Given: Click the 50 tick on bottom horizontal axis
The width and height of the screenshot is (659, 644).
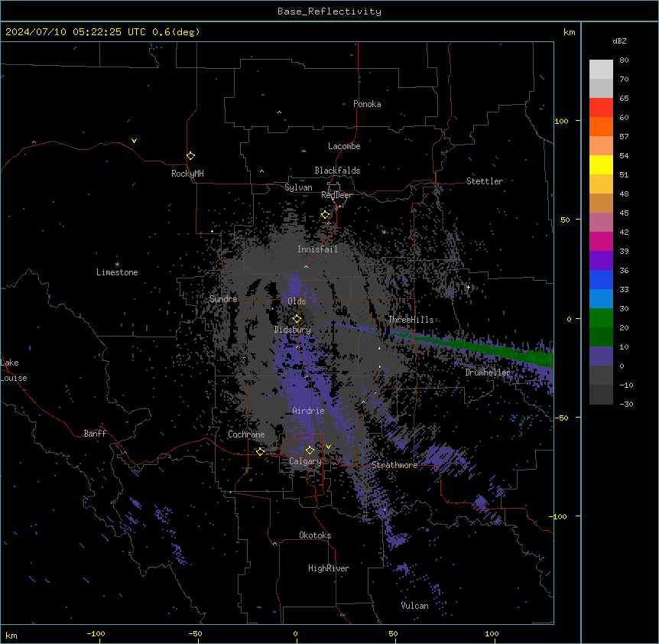Looking at the screenshot, I should coord(393,634).
